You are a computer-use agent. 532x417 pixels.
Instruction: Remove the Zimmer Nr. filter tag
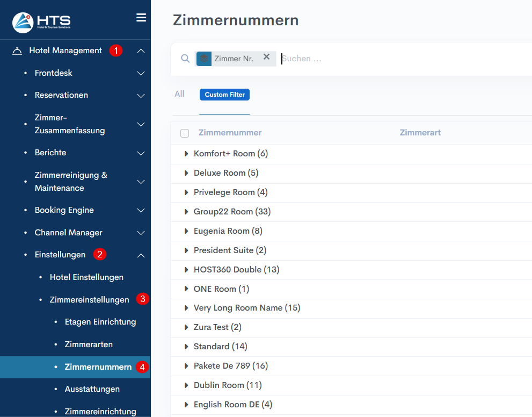click(266, 57)
